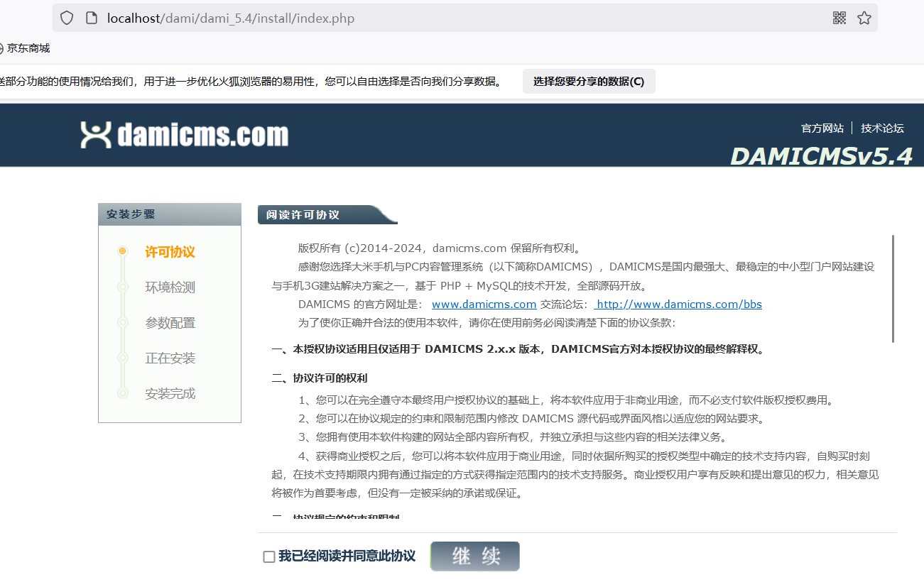Select the 参数配置 install step
Viewport: 924px width, 587px height.
170,323
